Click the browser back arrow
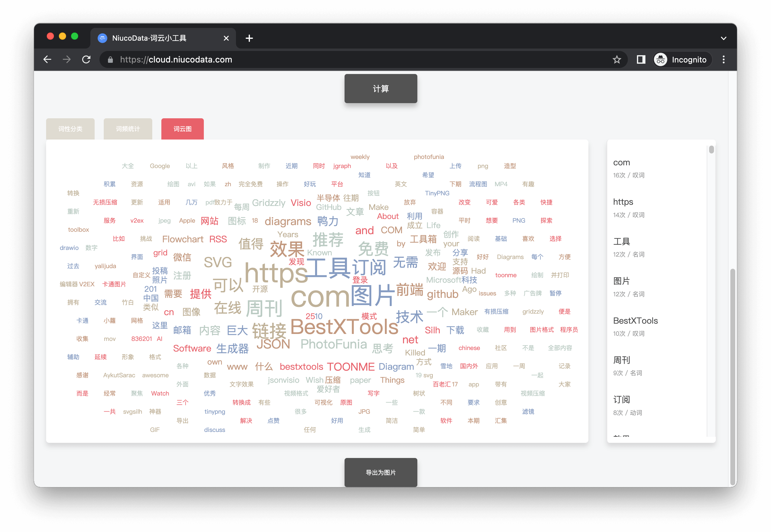The height and width of the screenshot is (532, 771). click(x=47, y=60)
